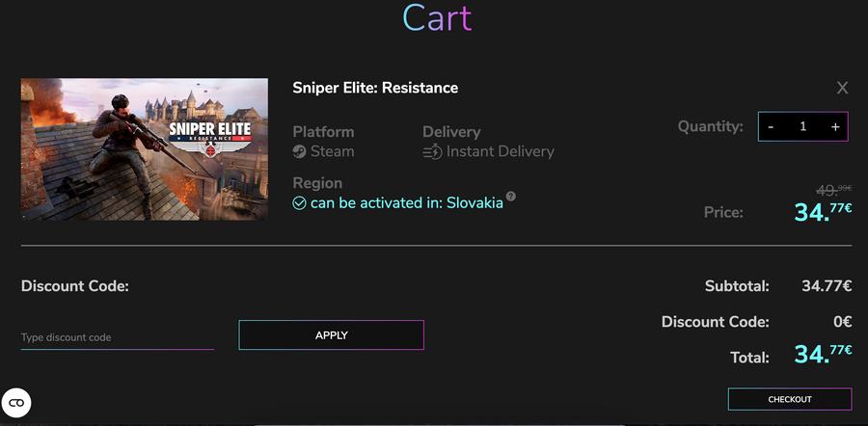Image resolution: width=868 pixels, height=426 pixels.
Task: Click the quantity value field showing 1
Action: [802, 126]
